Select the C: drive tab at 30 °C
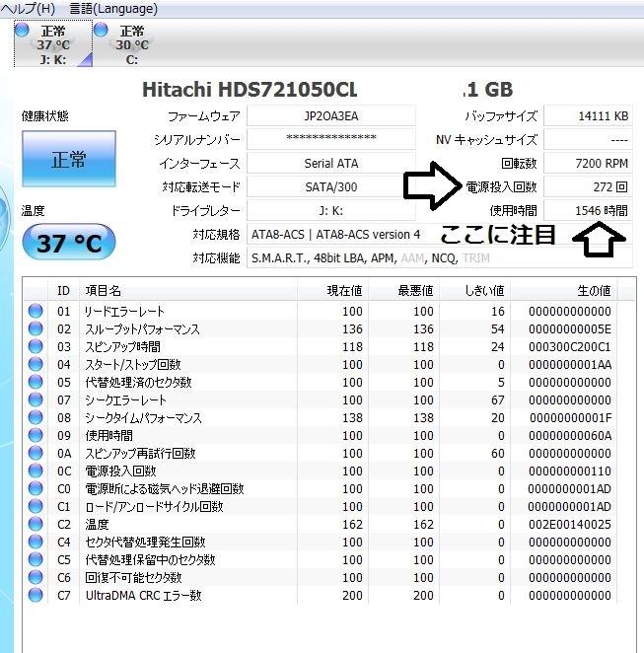644x653 pixels. (131, 43)
